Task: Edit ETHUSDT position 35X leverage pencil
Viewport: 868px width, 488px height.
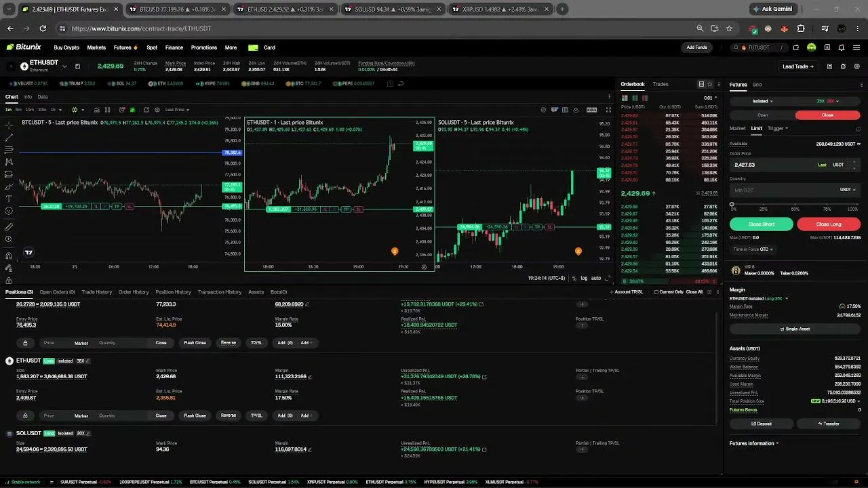Action: point(87,361)
